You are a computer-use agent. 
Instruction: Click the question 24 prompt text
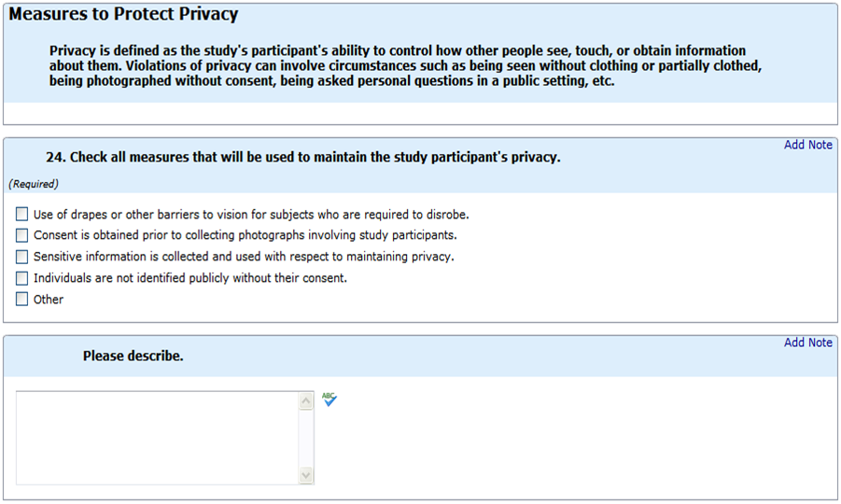click(x=303, y=158)
